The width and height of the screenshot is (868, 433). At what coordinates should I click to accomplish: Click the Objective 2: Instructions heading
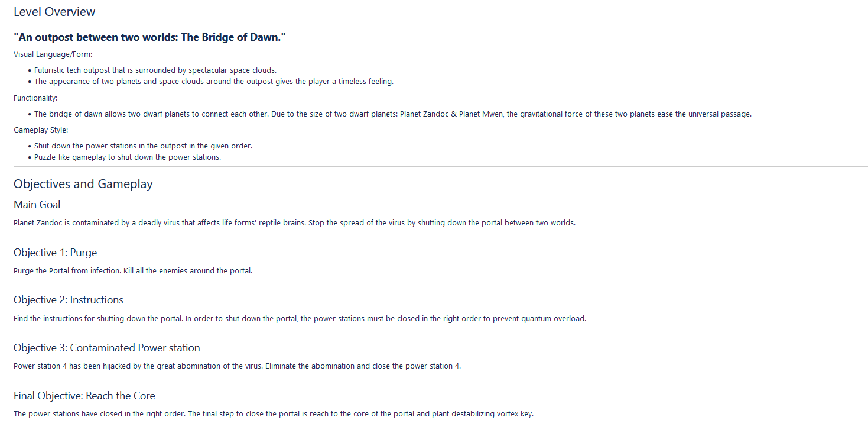[68, 300]
